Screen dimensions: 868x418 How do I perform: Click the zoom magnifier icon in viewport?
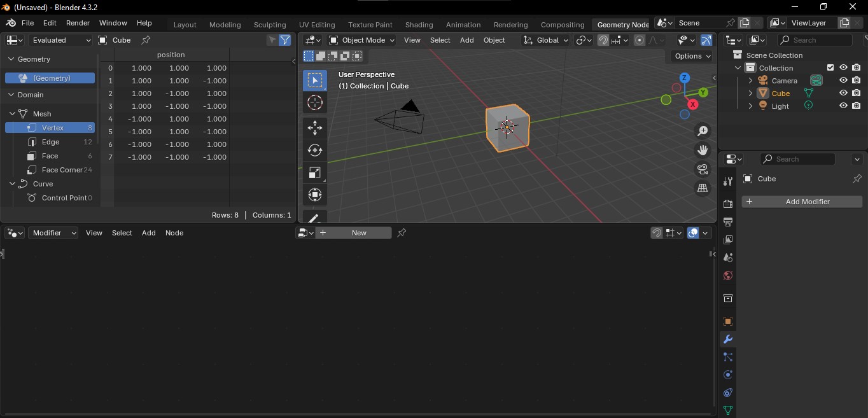tap(703, 131)
